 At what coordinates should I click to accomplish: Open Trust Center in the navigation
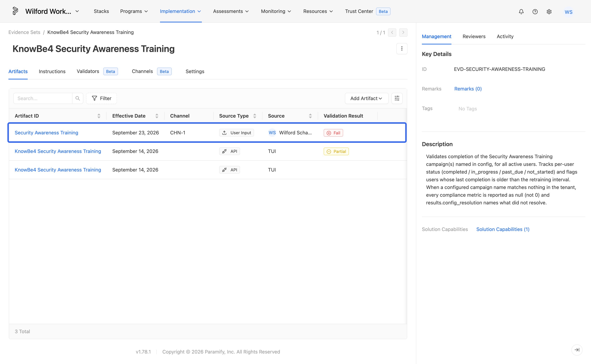(359, 11)
